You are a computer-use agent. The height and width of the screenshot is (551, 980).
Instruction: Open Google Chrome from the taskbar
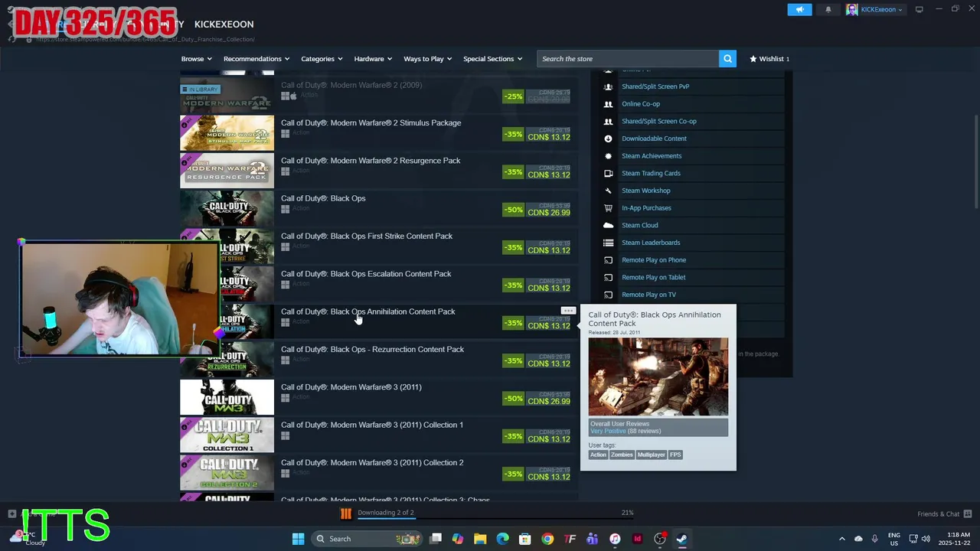(547, 539)
